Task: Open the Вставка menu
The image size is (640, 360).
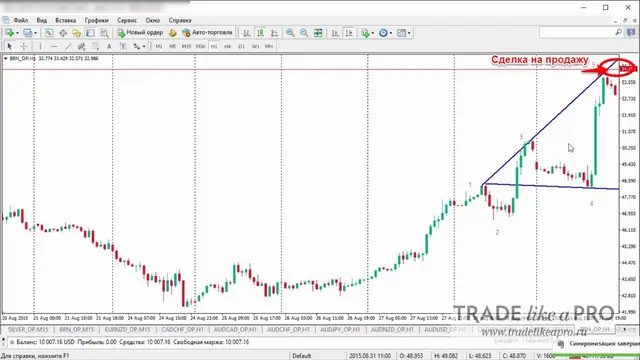Action: (x=65, y=20)
